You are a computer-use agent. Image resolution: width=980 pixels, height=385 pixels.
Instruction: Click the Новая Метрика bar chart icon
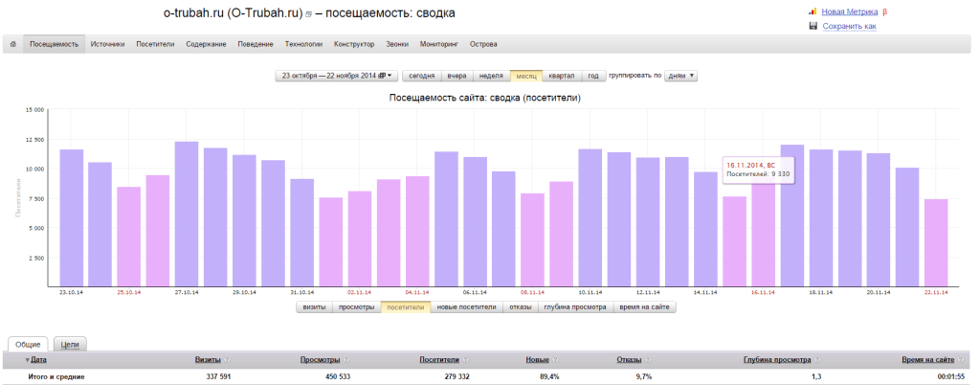[813, 11]
